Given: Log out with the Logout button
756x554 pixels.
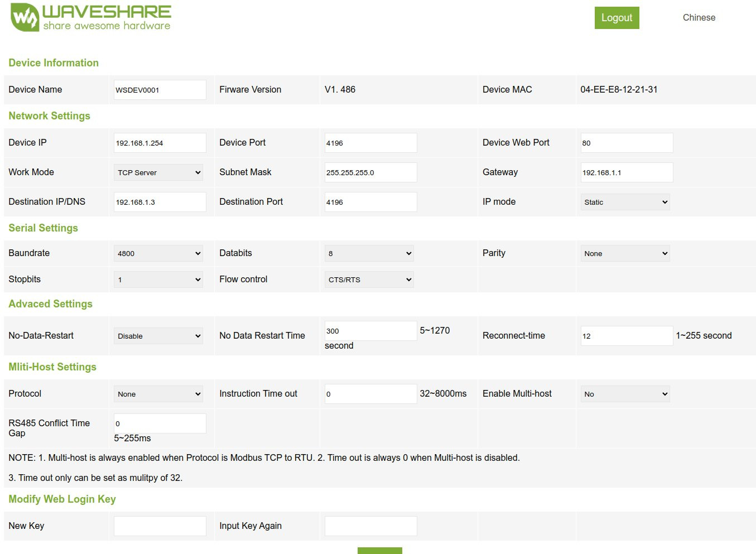Looking at the screenshot, I should pos(617,18).
